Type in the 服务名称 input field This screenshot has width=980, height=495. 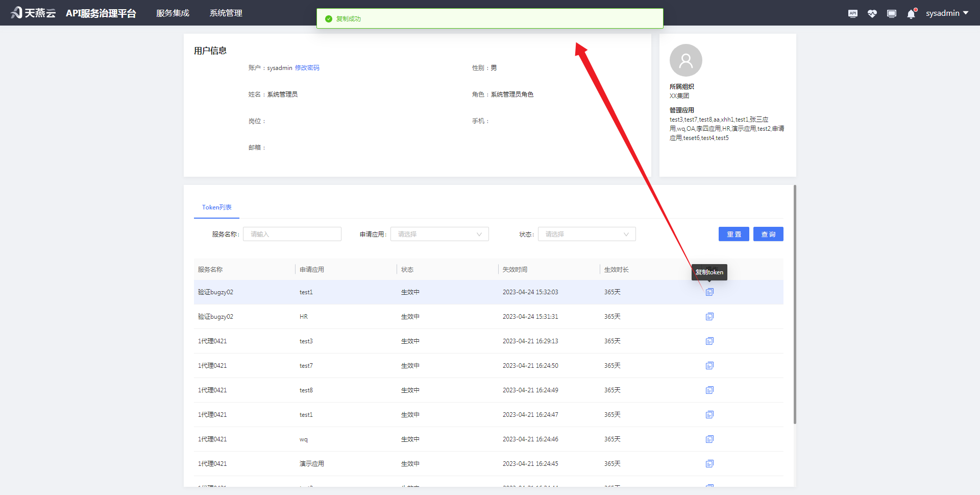(x=292, y=233)
